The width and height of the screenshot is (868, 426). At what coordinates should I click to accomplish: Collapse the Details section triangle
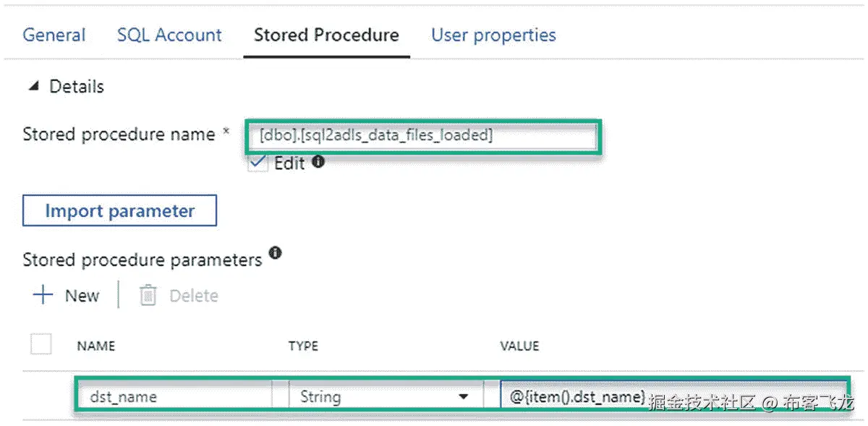point(33,87)
